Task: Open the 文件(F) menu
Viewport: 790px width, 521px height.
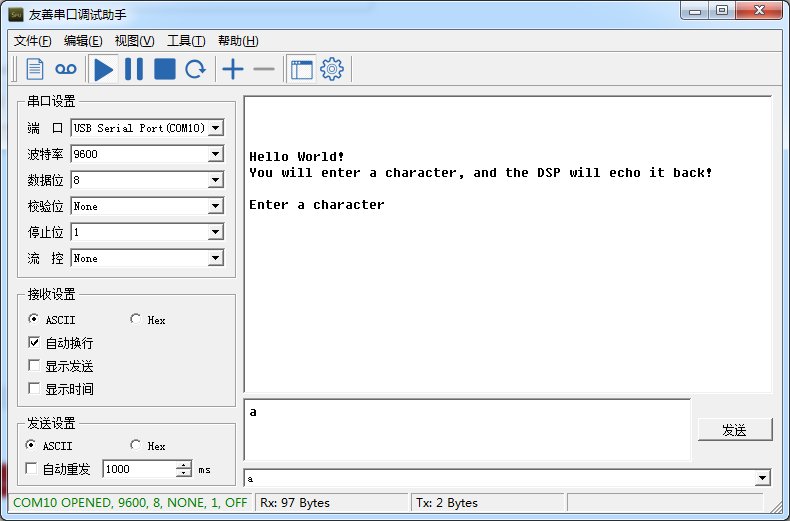Action: [32, 41]
